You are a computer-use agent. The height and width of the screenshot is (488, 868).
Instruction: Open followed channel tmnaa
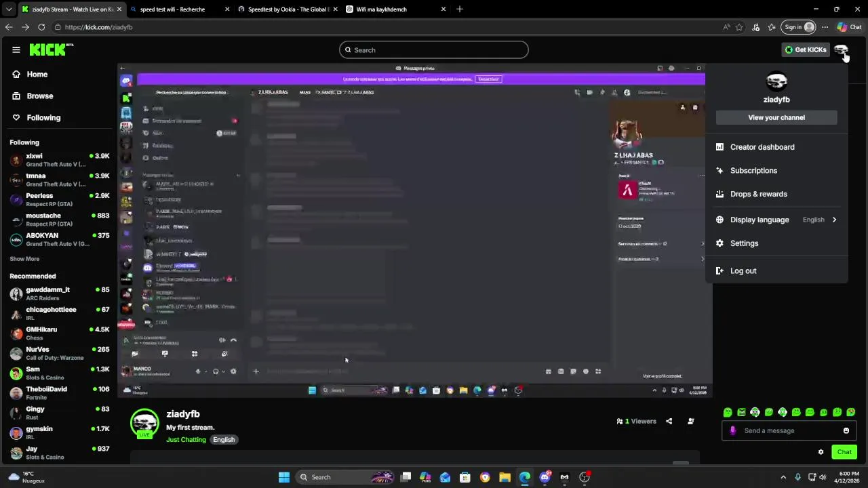[60, 180]
